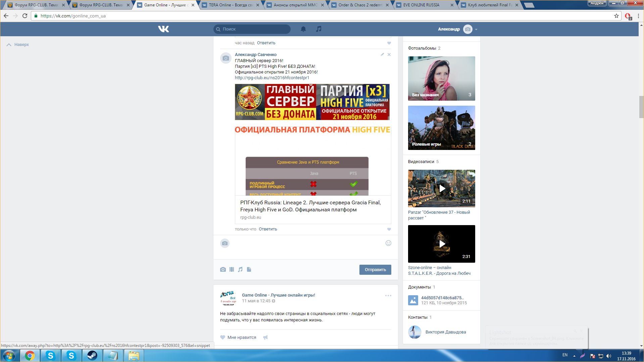
Task: Click the page vertical scrollbar thumb
Action: [641, 107]
